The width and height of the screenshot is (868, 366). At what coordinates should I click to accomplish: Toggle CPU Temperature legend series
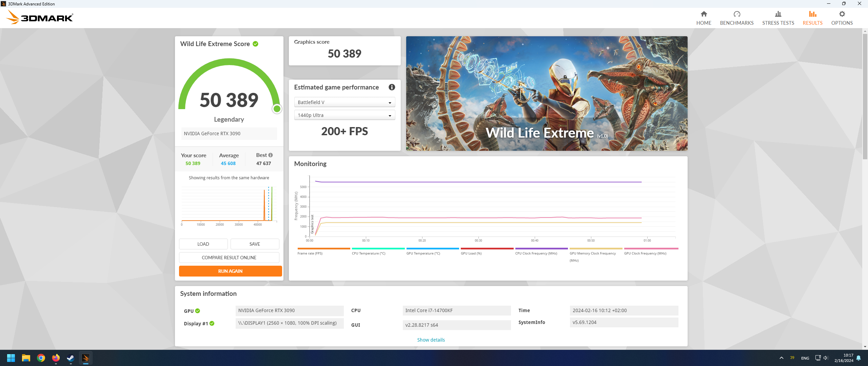pyautogui.click(x=378, y=251)
